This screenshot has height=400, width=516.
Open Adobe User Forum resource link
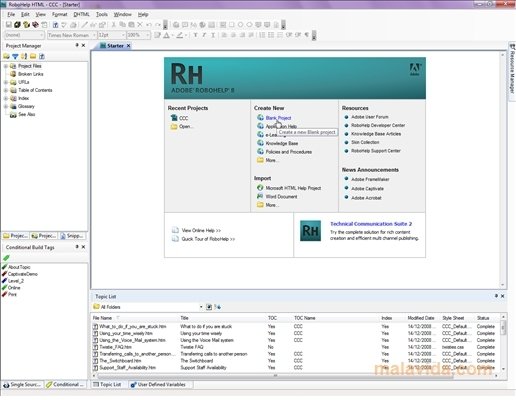[370, 117]
